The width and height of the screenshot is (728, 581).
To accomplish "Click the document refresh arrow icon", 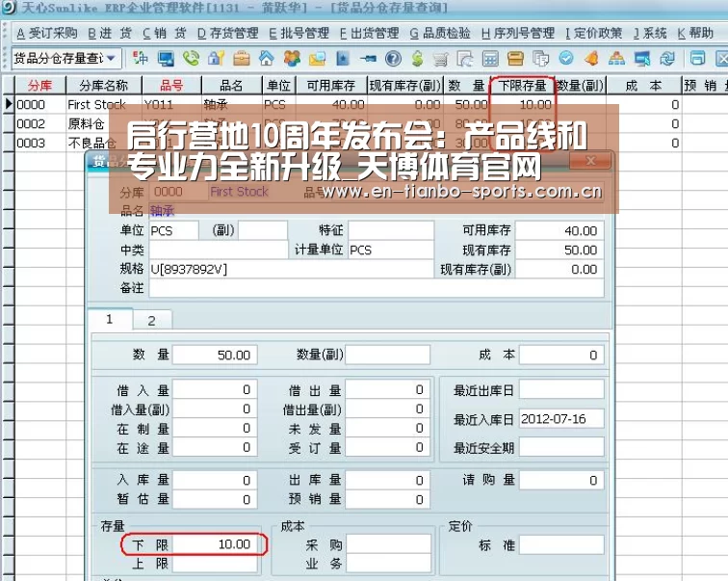I will 466,59.
